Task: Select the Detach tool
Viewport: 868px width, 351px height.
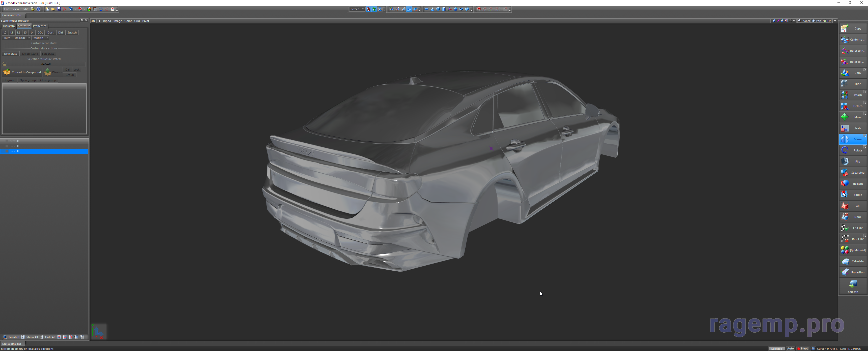Action: 853,106
